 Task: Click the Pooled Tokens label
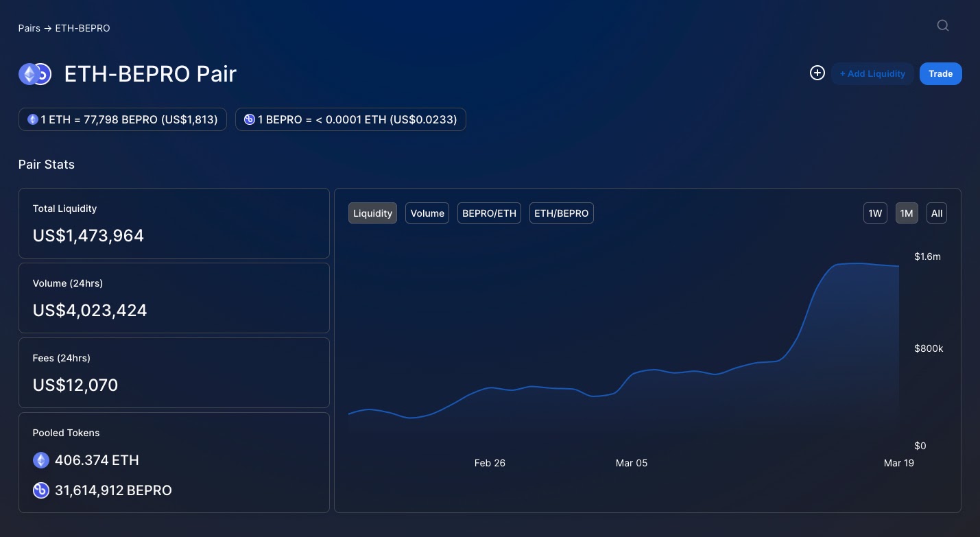(67, 433)
